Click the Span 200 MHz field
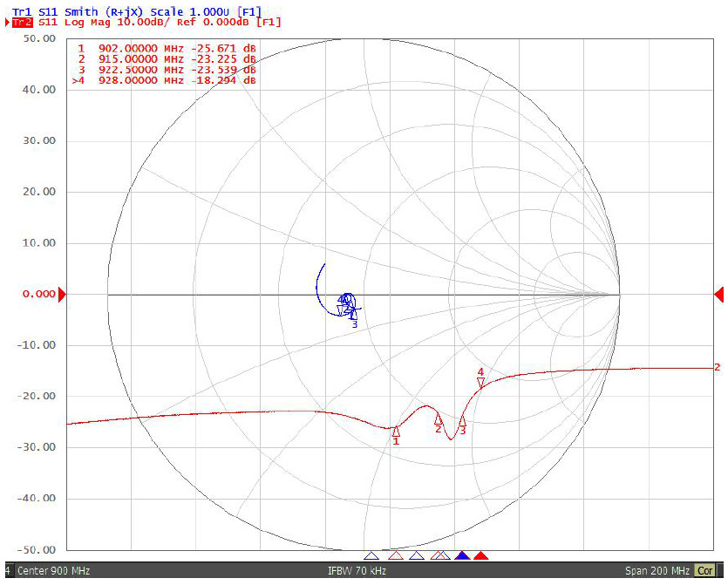The width and height of the screenshot is (728, 585). (657, 572)
